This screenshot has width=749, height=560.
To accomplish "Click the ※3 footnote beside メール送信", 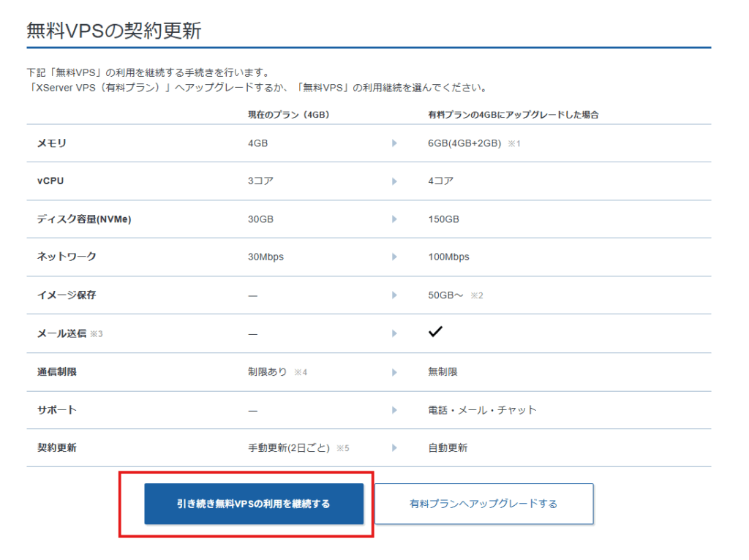I will pyautogui.click(x=97, y=333).
